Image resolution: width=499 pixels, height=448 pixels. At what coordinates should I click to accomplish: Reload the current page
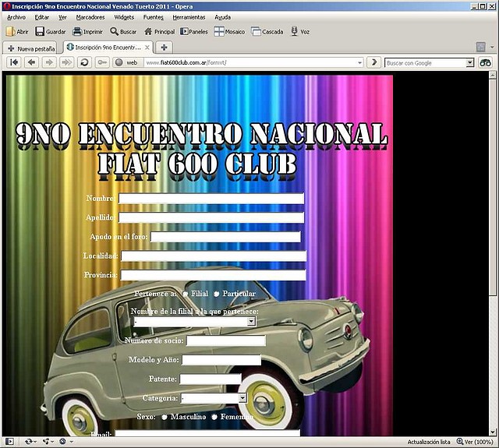(84, 62)
